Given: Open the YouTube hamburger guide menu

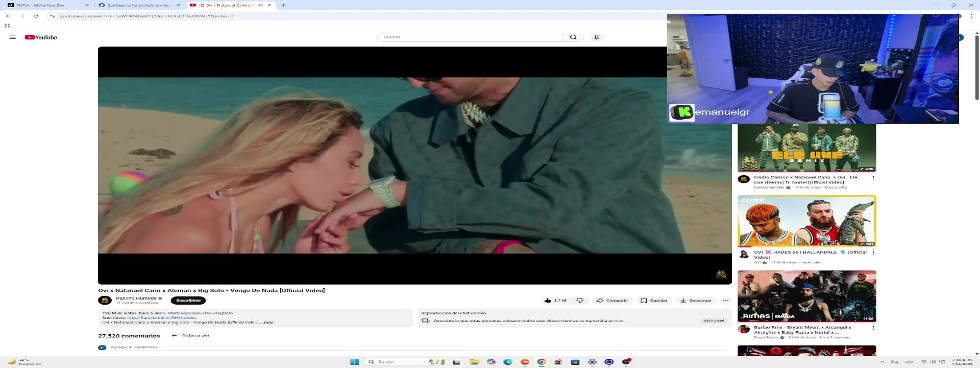Looking at the screenshot, I should point(13,37).
